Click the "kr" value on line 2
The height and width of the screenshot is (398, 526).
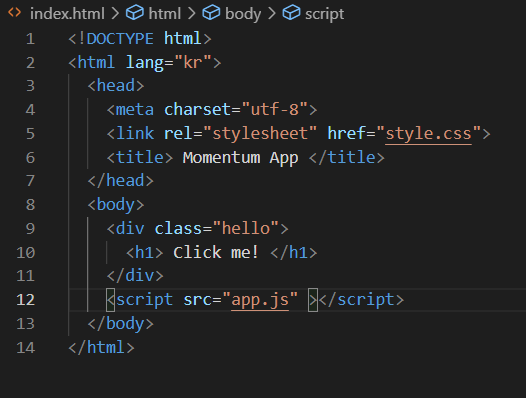[x=193, y=62]
